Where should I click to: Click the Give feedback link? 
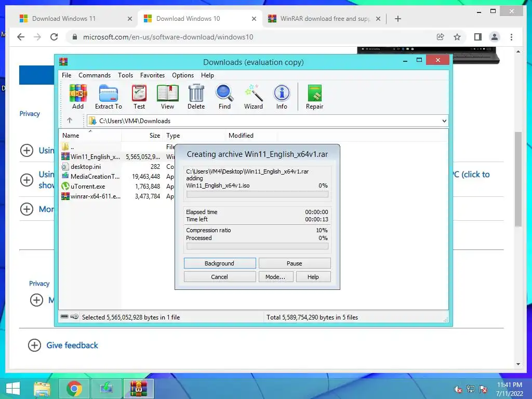[72, 345]
